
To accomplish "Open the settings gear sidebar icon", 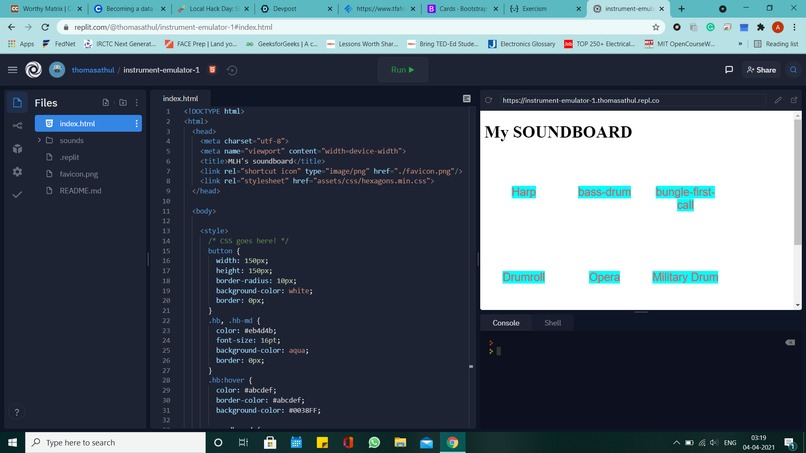I will coord(17,172).
